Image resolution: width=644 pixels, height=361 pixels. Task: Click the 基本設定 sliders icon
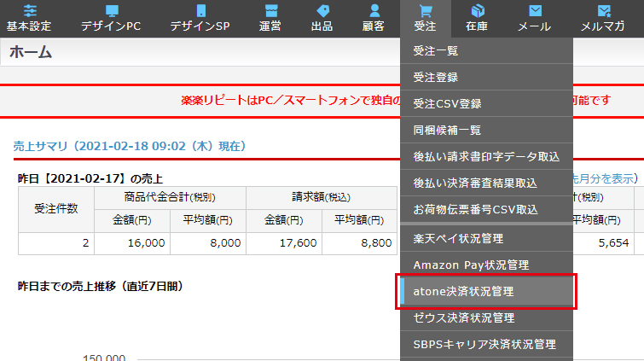pos(30,10)
